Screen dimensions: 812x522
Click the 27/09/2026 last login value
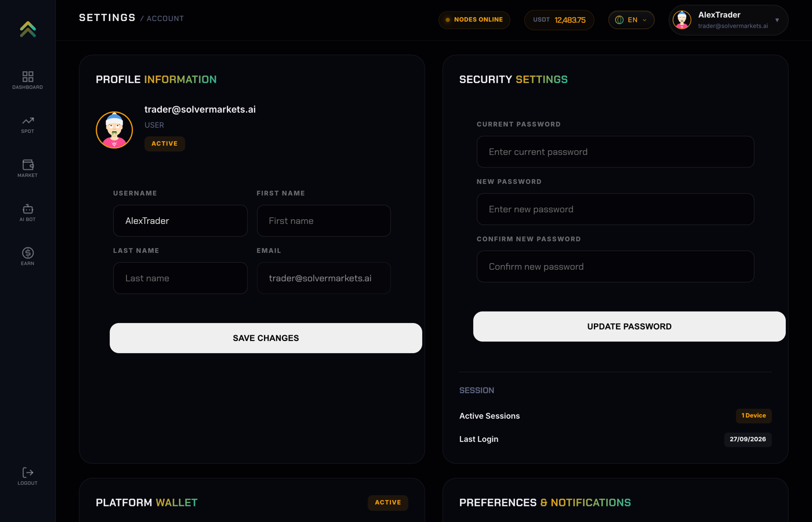[x=748, y=440]
